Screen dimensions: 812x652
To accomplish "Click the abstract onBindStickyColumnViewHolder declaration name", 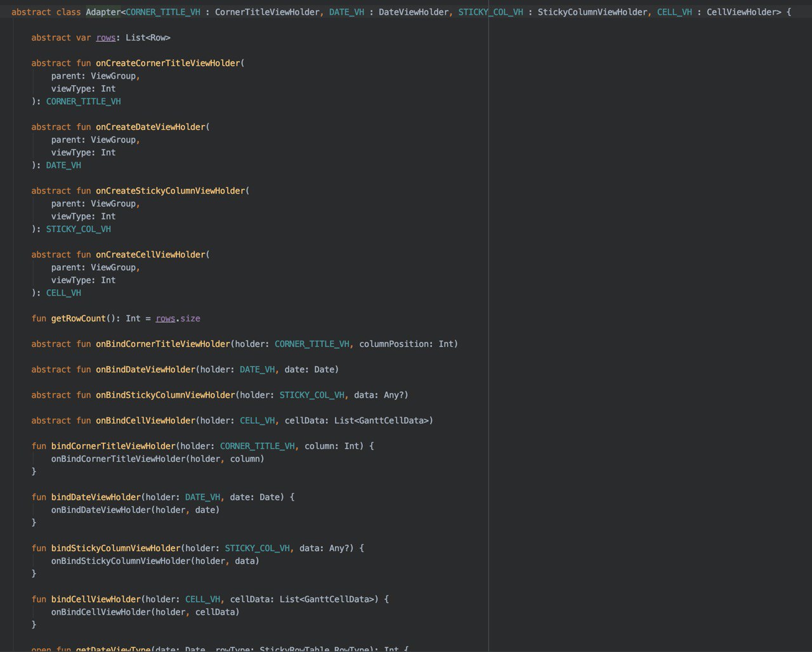I will pyautogui.click(x=166, y=395).
